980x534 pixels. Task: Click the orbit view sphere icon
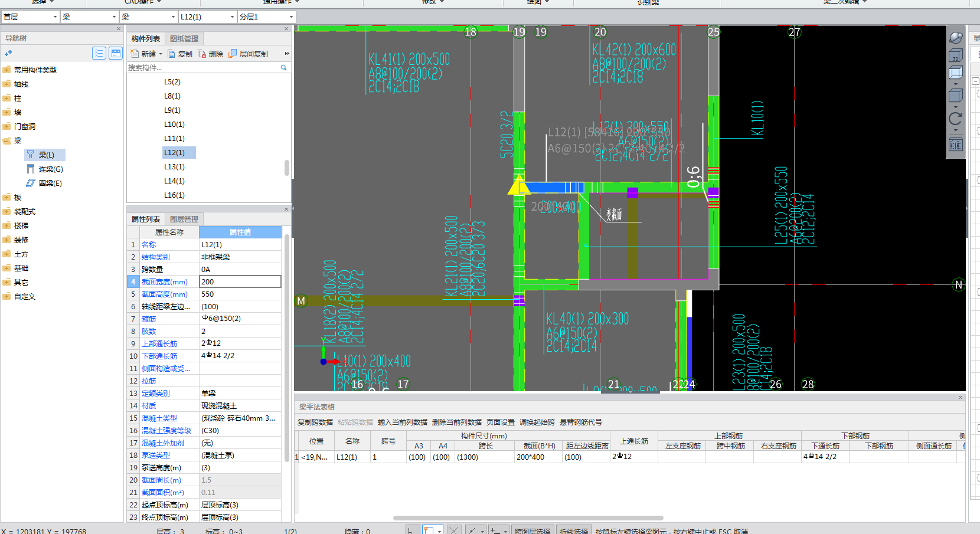click(x=955, y=38)
